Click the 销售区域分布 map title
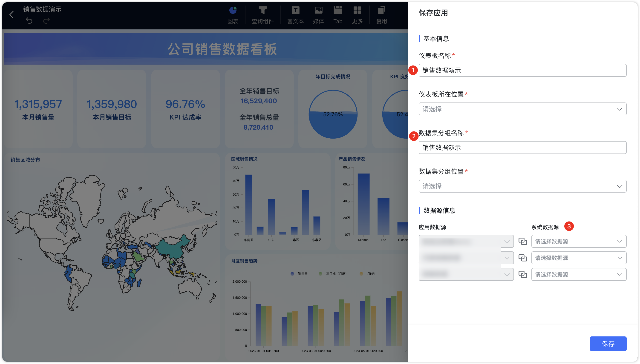Viewport: 640px width, 364px height. tap(25, 160)
